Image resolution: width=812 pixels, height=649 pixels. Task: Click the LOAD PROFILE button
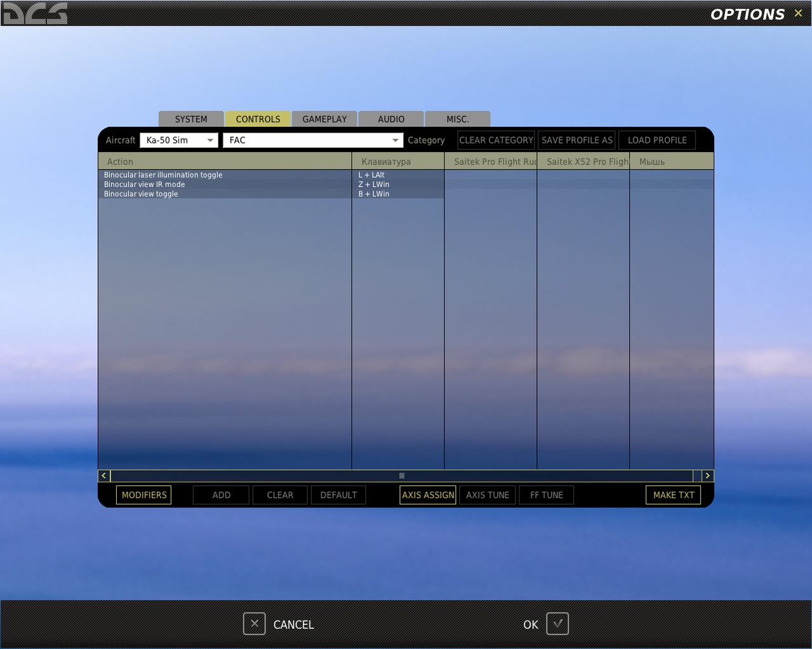[x=657, y=140]
